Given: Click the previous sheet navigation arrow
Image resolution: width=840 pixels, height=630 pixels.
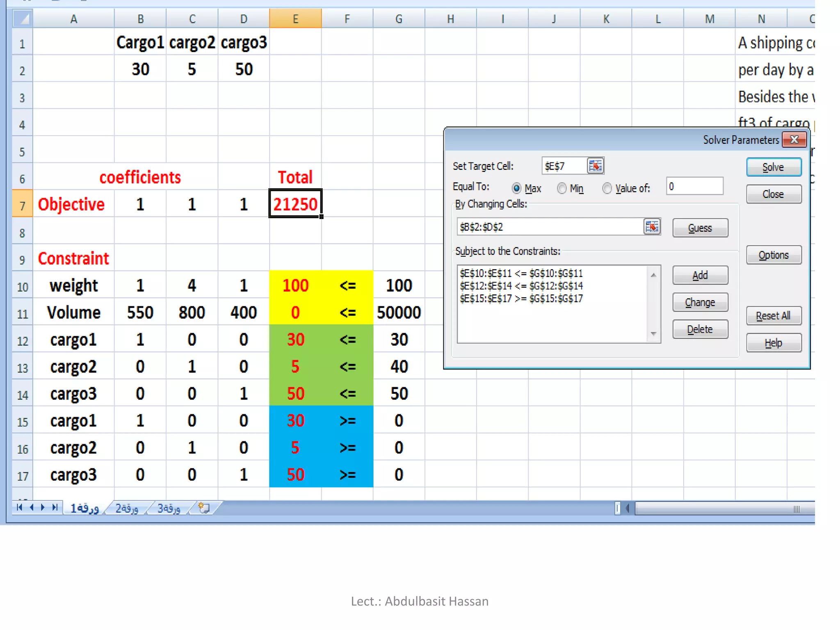Looking at the screenshot, I should click(32, 507).
